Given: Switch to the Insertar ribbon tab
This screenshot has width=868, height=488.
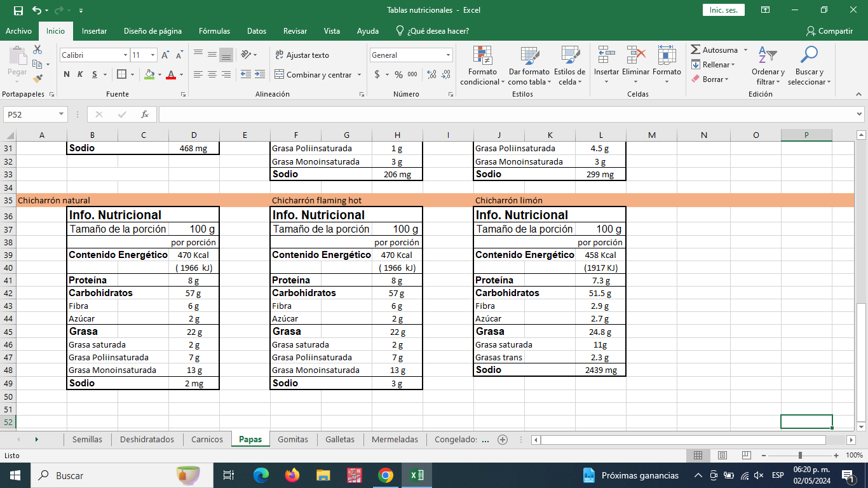Looking at the screenshot, I should coord(94,30).
